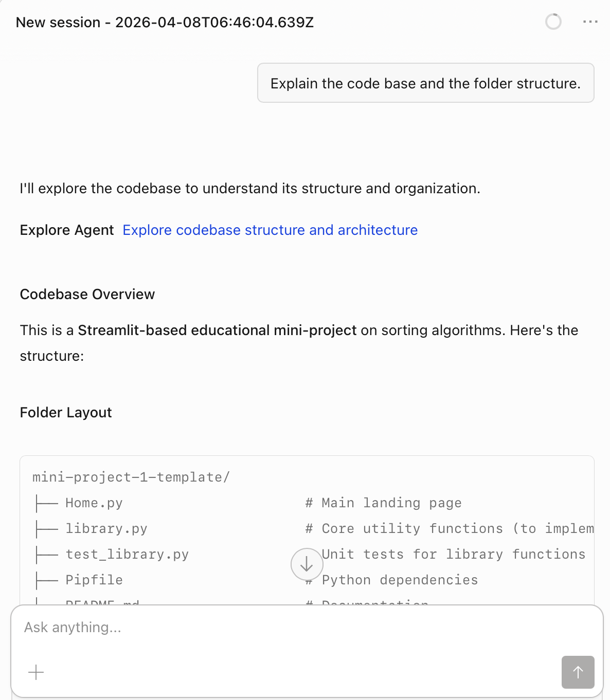Screen dimensions: 610x700
Task: Select test_library.py in the code block
Action: coord(127,555)
